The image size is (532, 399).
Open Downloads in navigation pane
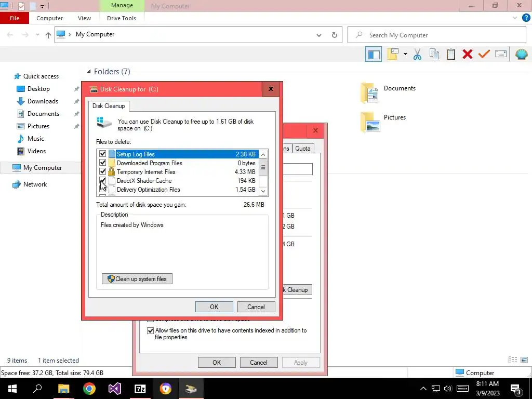click(x=43, y=101)
